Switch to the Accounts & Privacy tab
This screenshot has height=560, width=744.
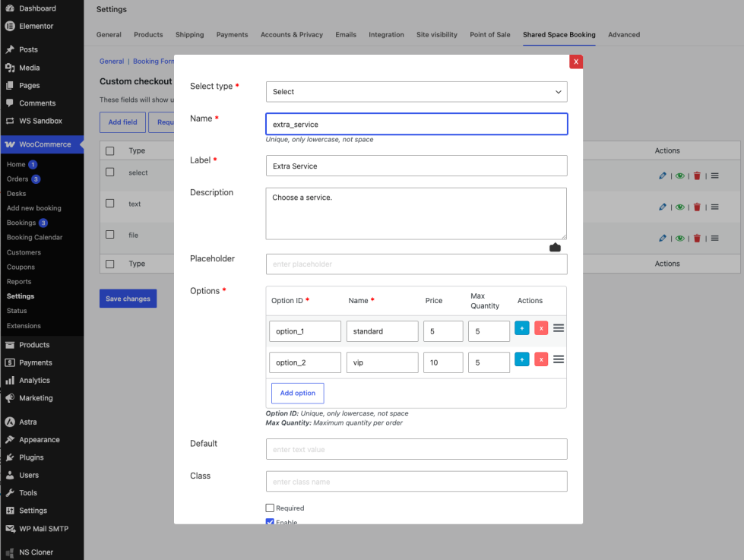pyautogui.click(x=291, y=35)
